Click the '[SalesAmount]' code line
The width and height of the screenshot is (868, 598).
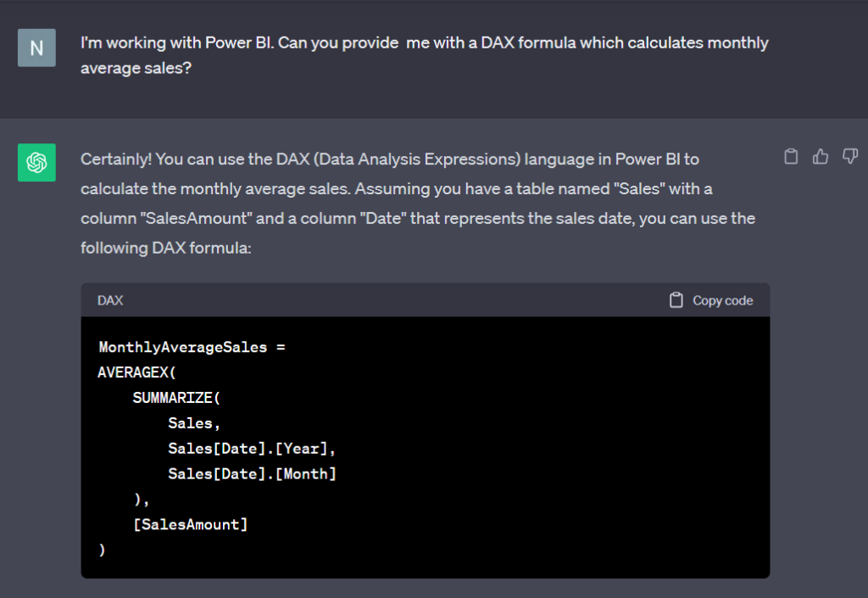190,525
